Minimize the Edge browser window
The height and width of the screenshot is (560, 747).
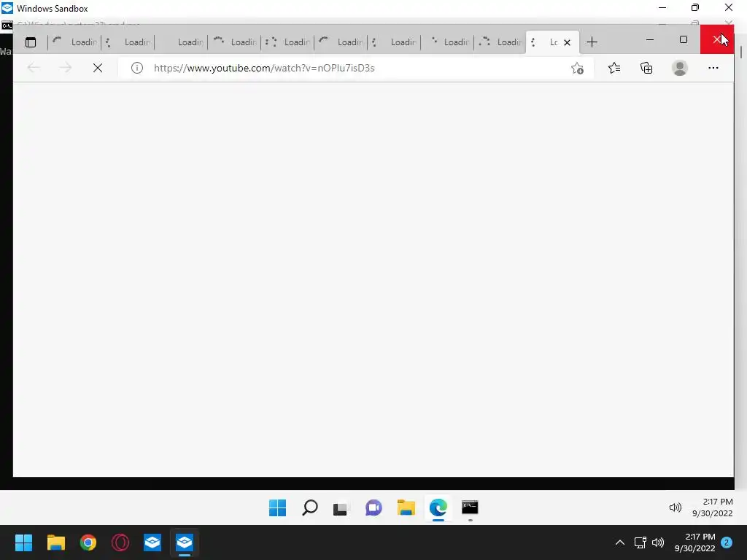(x=650, y=40)
